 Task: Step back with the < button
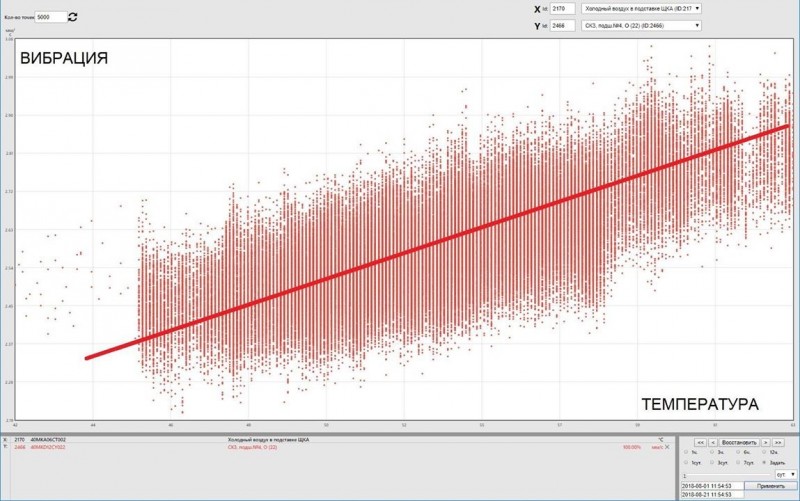click(x=713, y=442)
